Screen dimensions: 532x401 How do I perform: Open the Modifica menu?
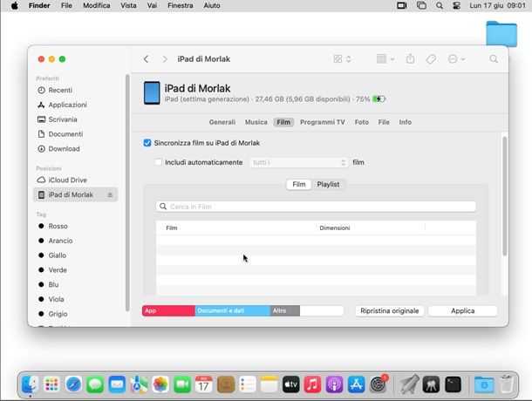pyautogui.click(x=96, y=5)
